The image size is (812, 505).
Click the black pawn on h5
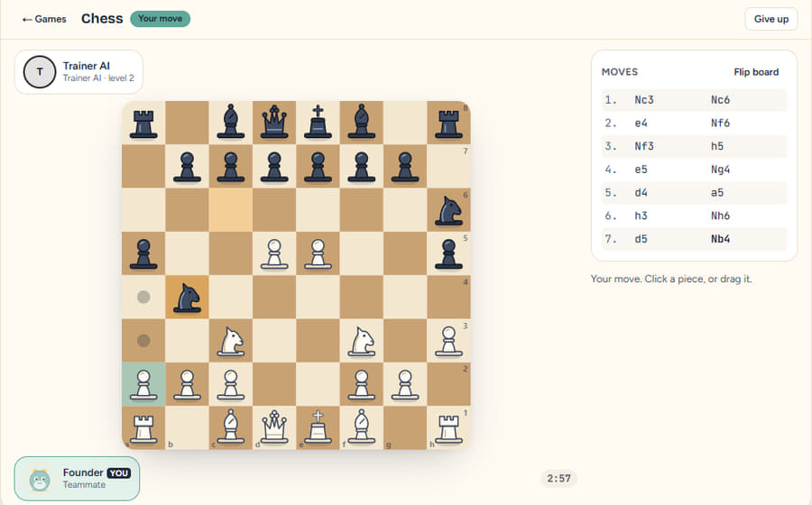(448, 254)
